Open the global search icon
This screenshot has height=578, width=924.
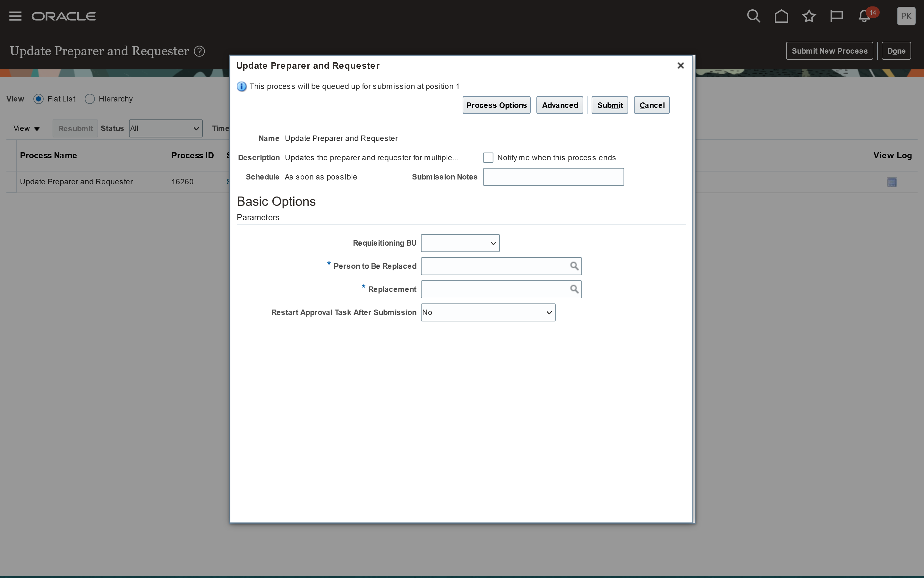[753, 16]
